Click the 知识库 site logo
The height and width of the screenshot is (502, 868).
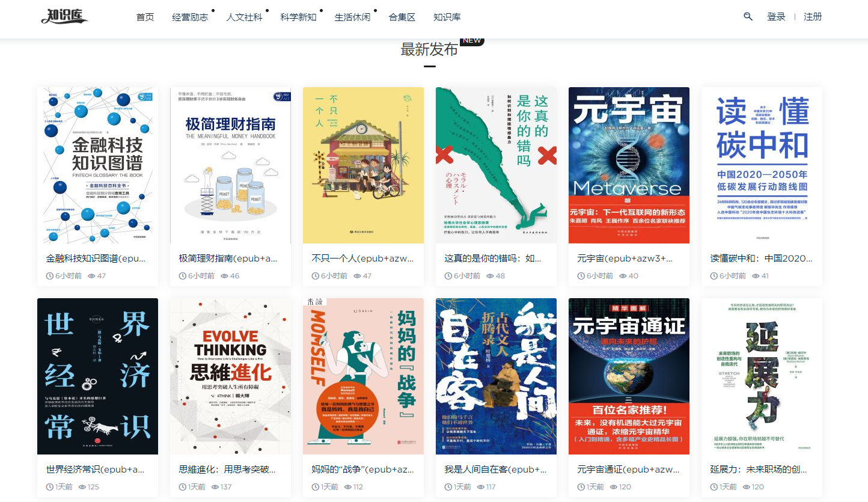[65, 16]
